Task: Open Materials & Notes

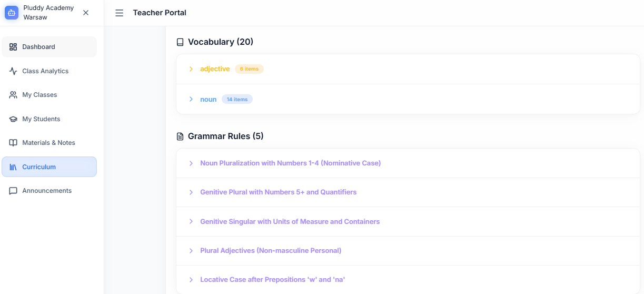Action: tap(49, 143)
